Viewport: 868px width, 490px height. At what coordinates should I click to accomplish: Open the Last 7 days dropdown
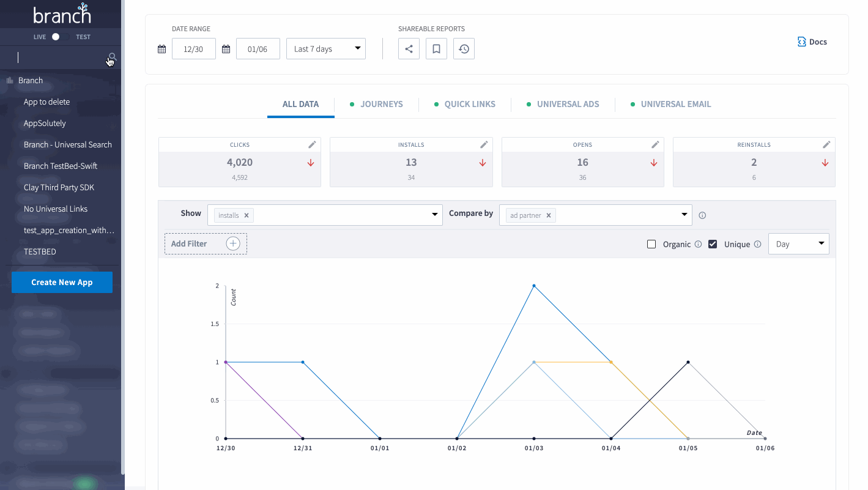326,49
